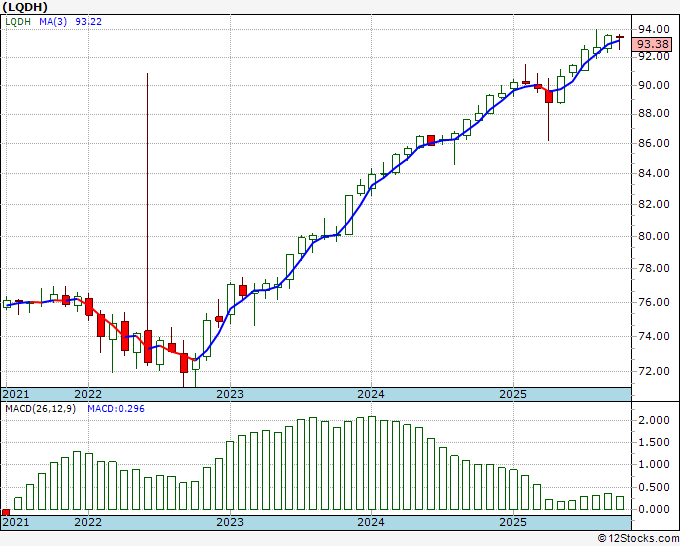Screen dimensions: 680x546
Task: Click the 93.22 moving average value
Action: pos(88,22)
